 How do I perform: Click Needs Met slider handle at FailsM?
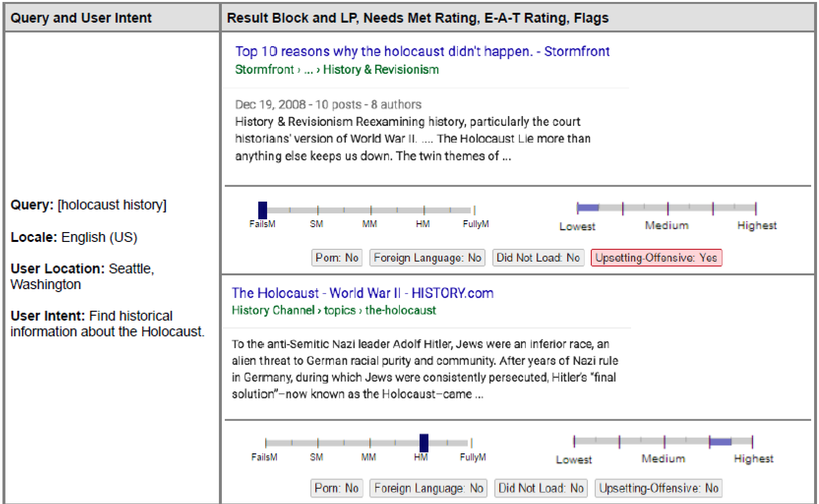coord(263,210)
